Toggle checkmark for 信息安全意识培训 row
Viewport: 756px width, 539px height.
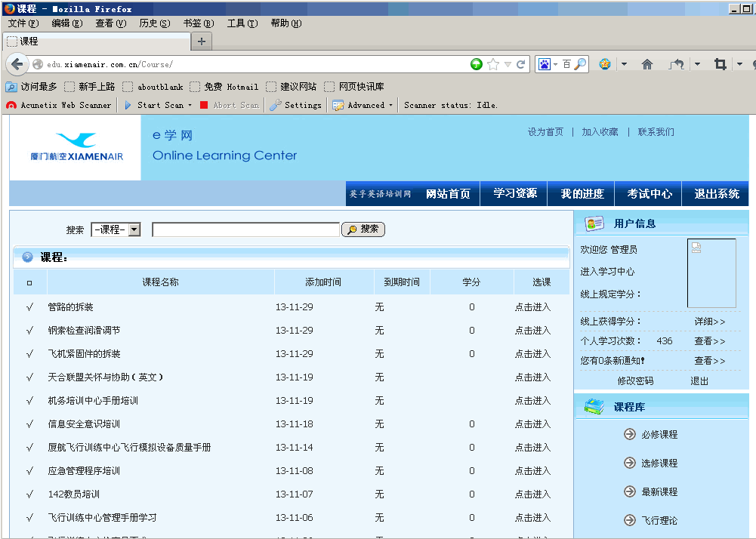point(29,424)
